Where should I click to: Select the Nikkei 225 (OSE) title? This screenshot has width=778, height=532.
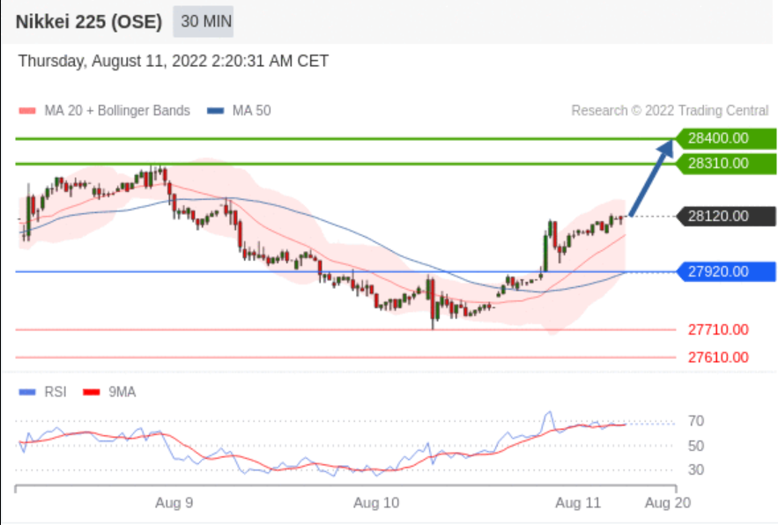click(x=89, y=22)
